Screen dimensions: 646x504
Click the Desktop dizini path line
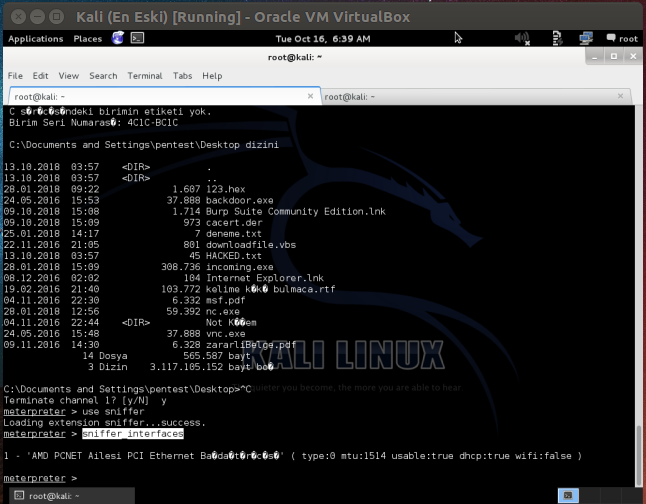point(144,145)
